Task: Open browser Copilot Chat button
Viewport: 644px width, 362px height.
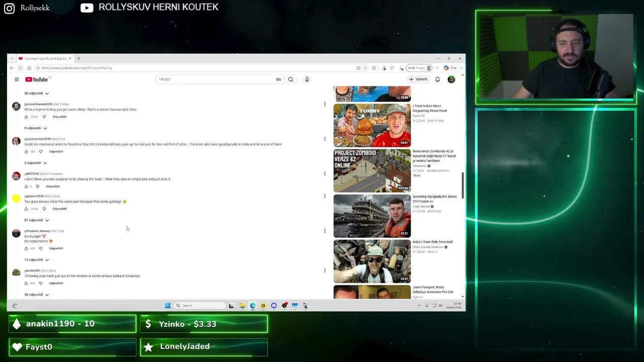Action: (x=450, y=68)
